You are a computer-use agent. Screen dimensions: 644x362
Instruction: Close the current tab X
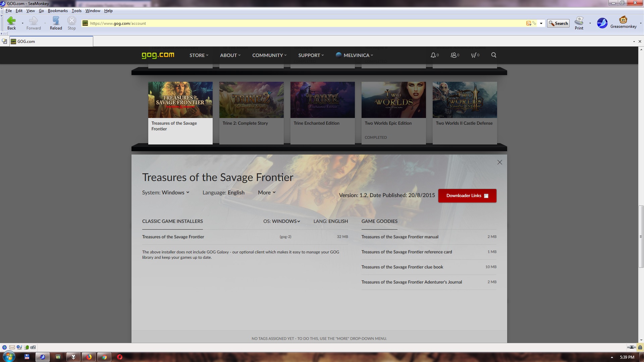(x=640, y=41)
